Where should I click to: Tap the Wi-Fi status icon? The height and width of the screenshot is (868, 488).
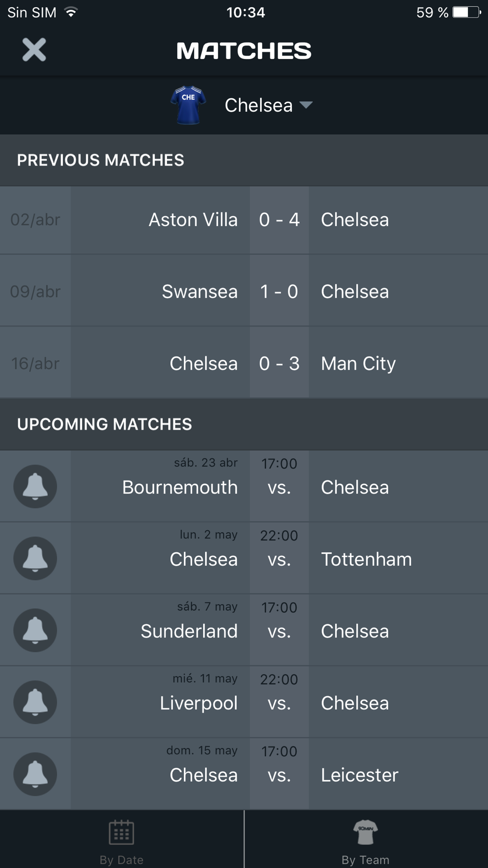click(x=71, y=12)
